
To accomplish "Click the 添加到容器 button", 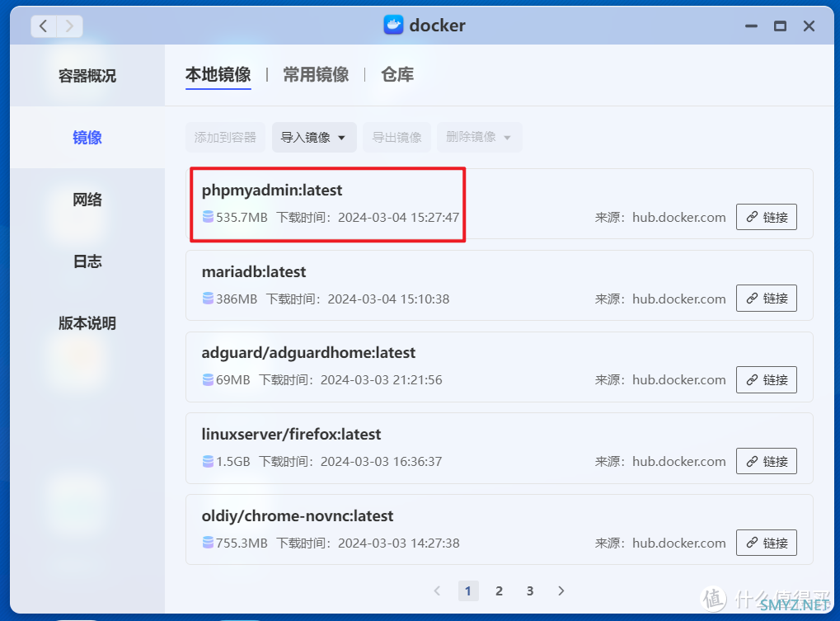I will (225, 137).
